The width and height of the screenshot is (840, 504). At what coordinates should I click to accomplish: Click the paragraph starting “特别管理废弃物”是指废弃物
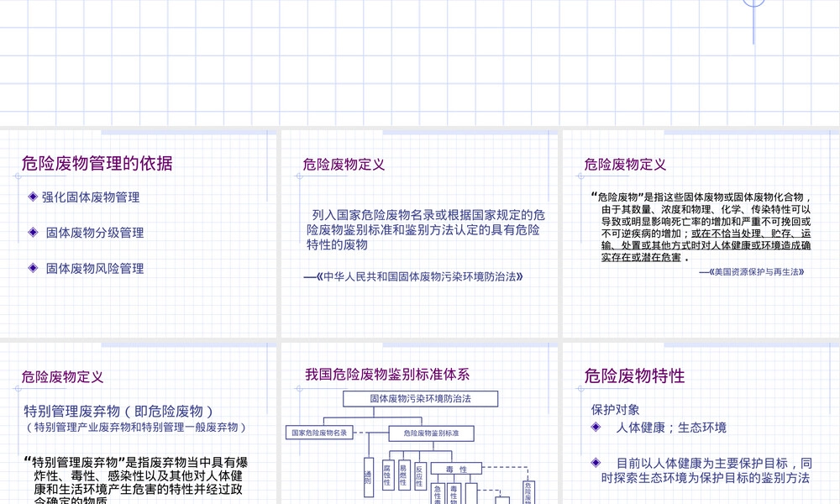136,480
